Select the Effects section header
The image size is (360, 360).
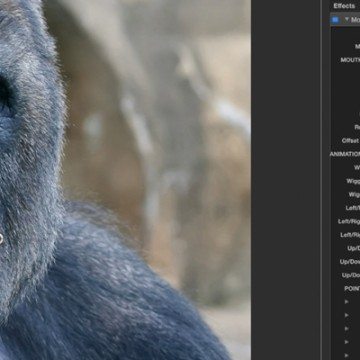click(344, 6)
